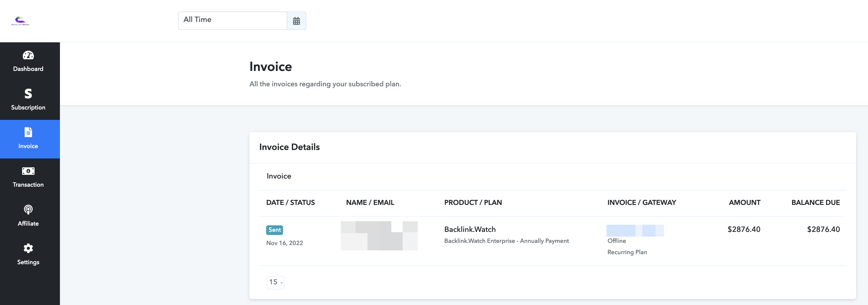Click the Backlink.Watch logo
Viewport: 868px width, 305px height.
pyautogui.click(x=20, y=21)
